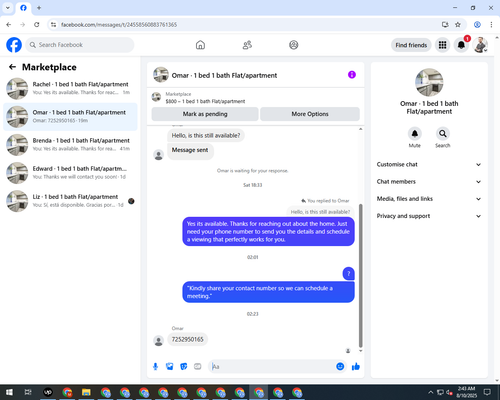Click the Facebook logo

pos(14,45)
